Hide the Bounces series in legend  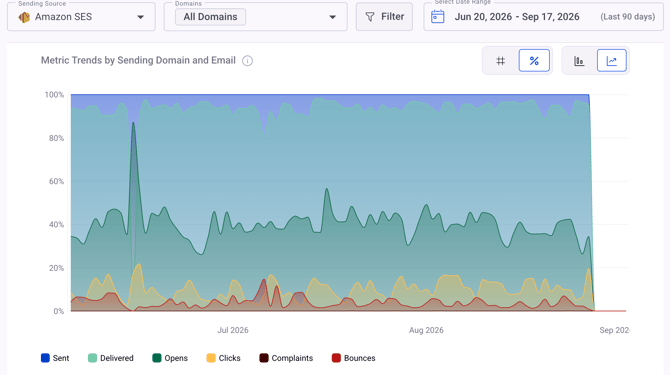coord(353,358)
